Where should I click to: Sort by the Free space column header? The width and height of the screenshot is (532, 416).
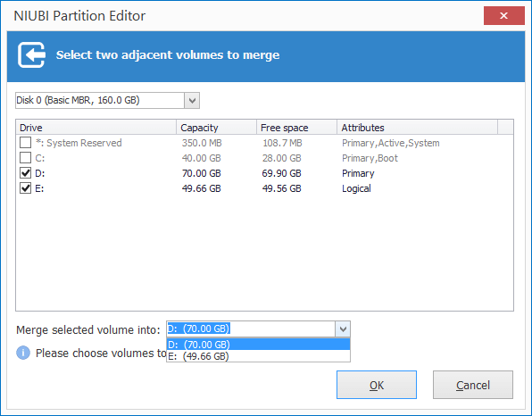297,128
